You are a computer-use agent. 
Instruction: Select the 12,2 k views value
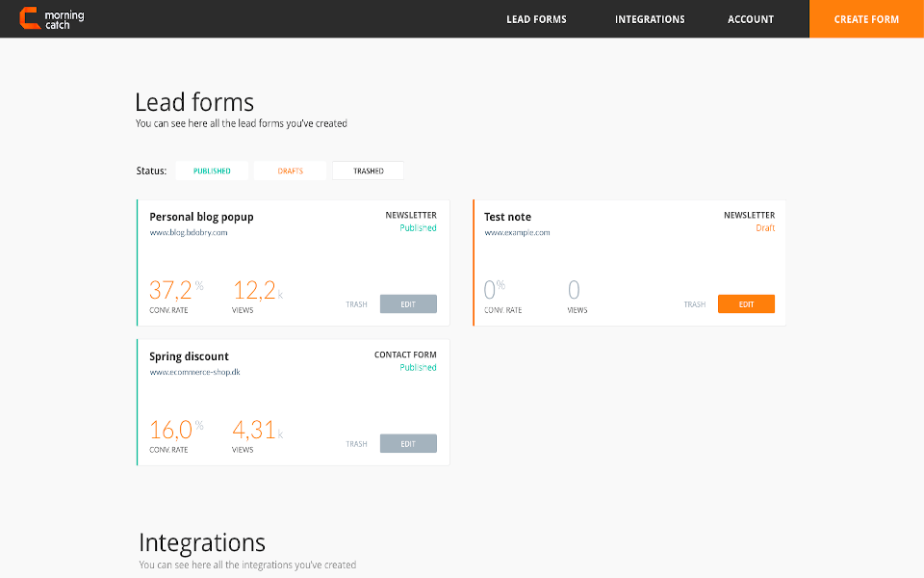(254, 290)
